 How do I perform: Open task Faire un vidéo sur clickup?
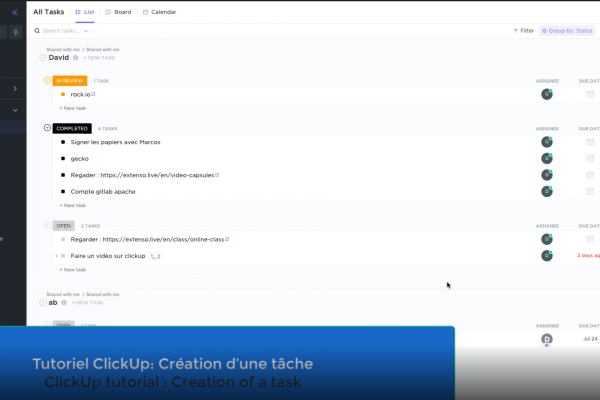tap(108, 256)
